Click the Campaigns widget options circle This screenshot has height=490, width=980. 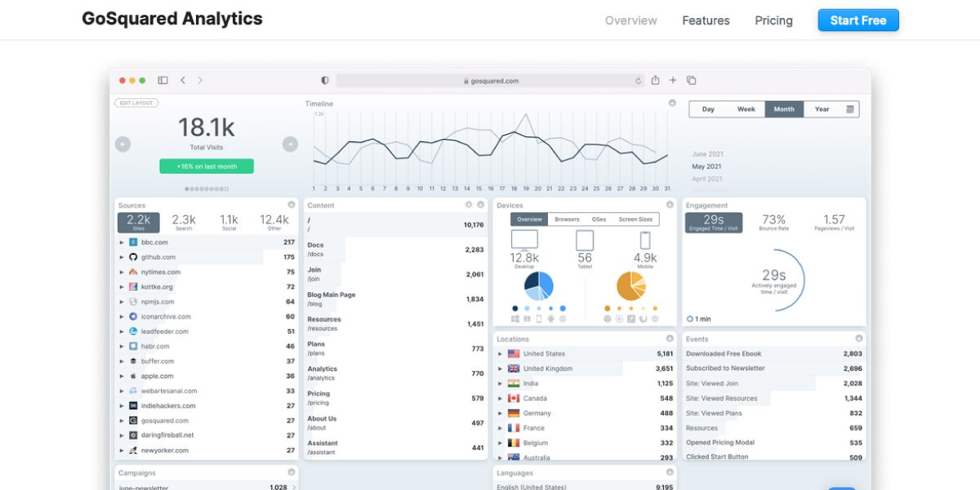pyautogui.click(x=292, y=472)
